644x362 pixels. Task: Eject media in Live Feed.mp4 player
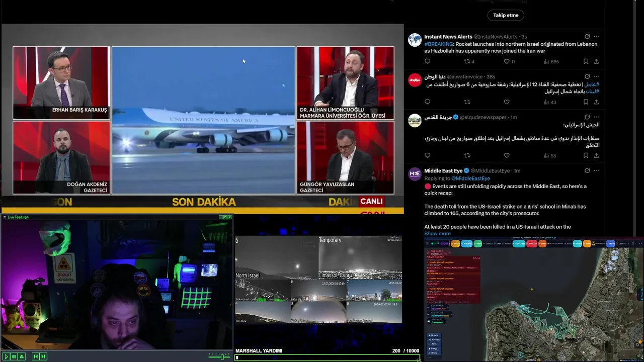(x=21, y=356)
